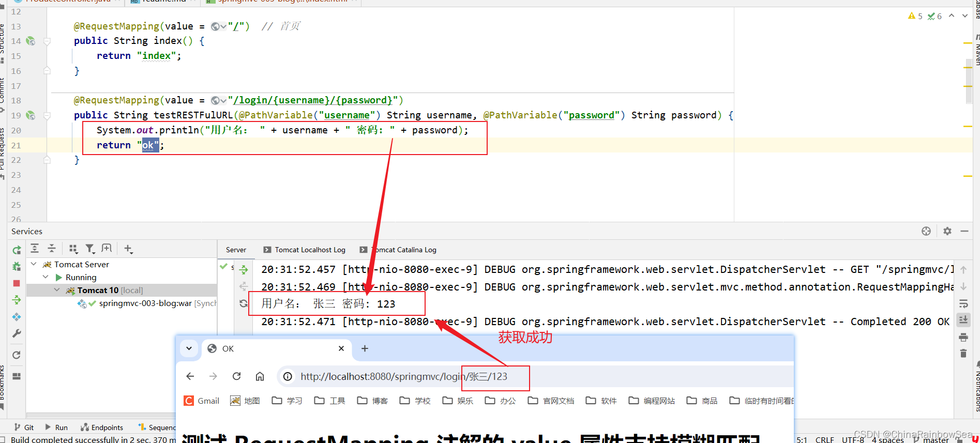Screen dimensions: 980x443
Task: Open the Gmail bookmark
Action: 202,401
